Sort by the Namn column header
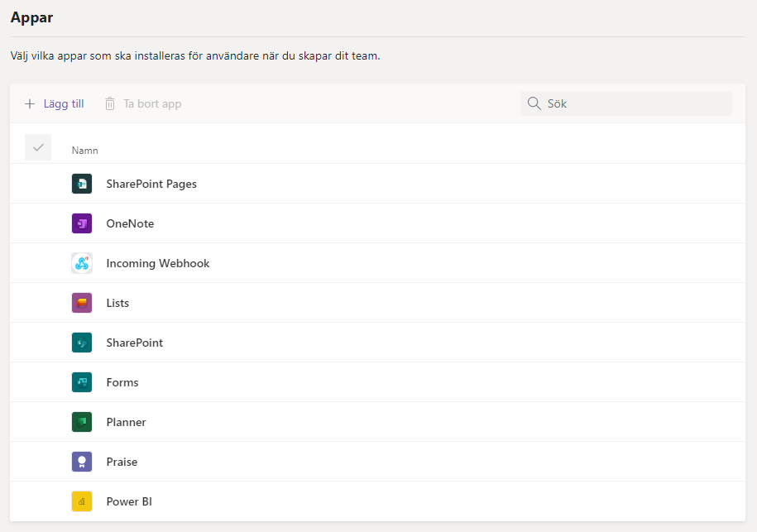Screen dimensions: 757x532 click(x=85, y=151)
